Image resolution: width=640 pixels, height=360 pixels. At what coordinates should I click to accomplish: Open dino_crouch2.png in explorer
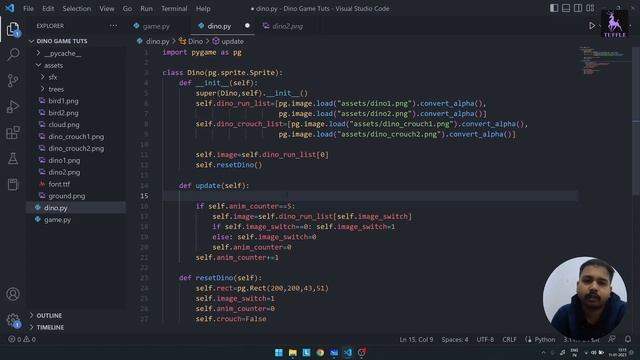coord(76,148)
